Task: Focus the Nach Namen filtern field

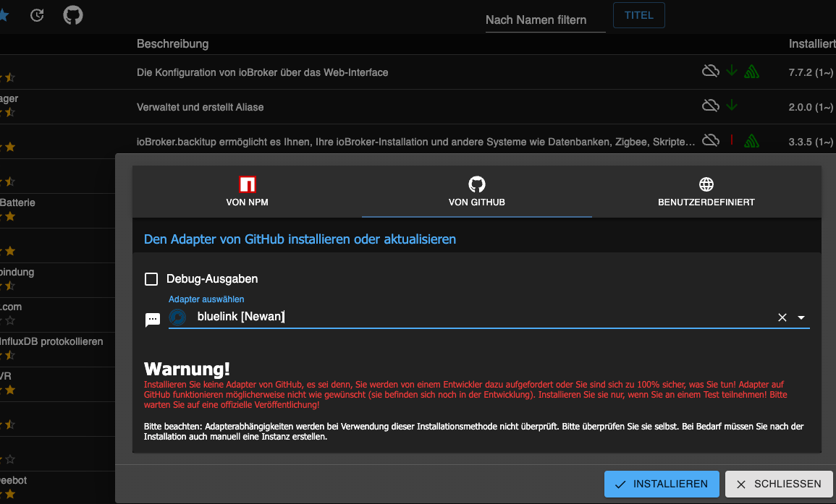Action: (545, 20)
